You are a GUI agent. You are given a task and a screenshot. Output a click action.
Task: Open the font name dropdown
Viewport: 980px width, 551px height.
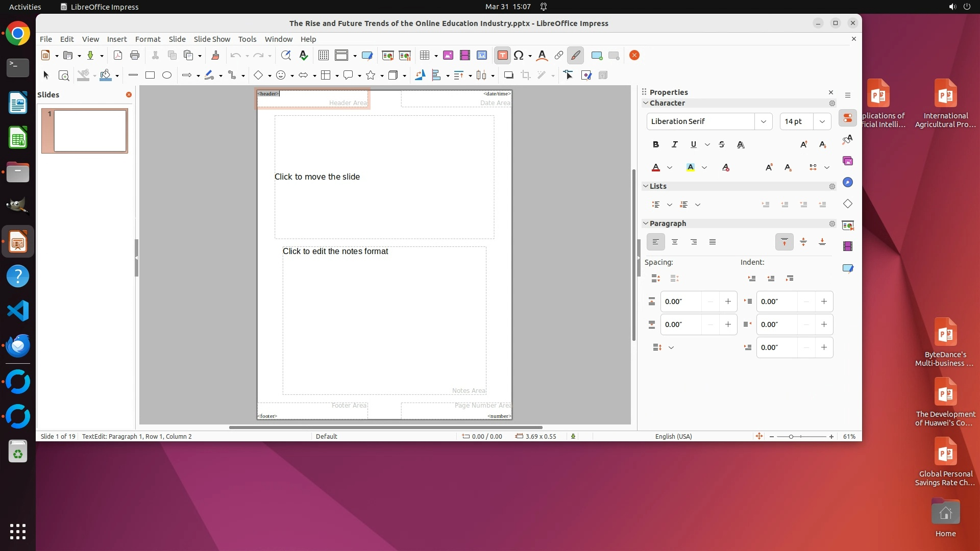tap(764, 121)
